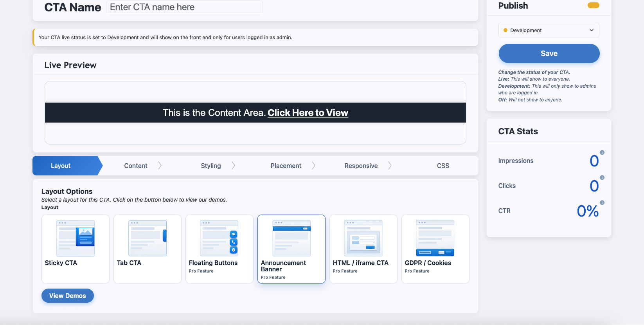Select the Sticky CTA layout icon
Image resolution: width=644 pixels, height=325 pixels.
pos(76,238)
